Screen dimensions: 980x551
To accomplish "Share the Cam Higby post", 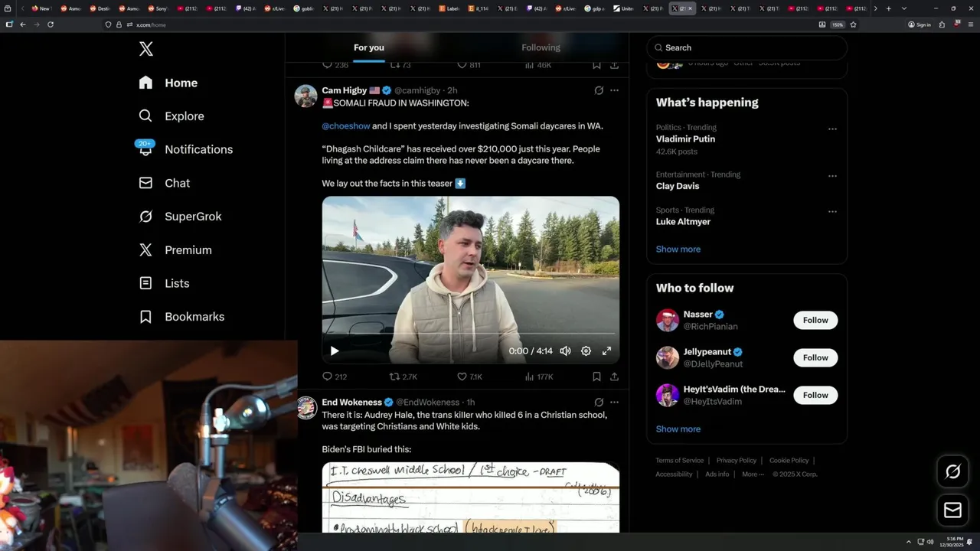I will (614, 377).
